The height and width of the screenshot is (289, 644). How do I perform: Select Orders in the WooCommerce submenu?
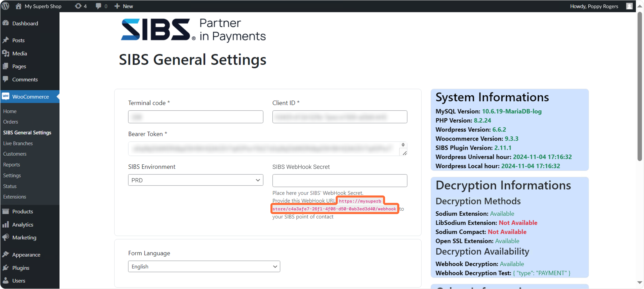pos(11,122)
